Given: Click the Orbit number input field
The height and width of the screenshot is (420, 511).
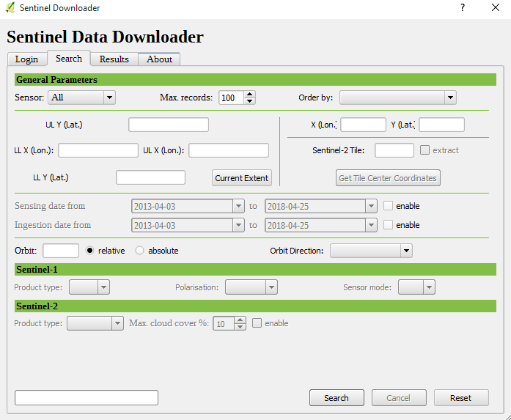Looking at the screenshot, I should 61,251.
